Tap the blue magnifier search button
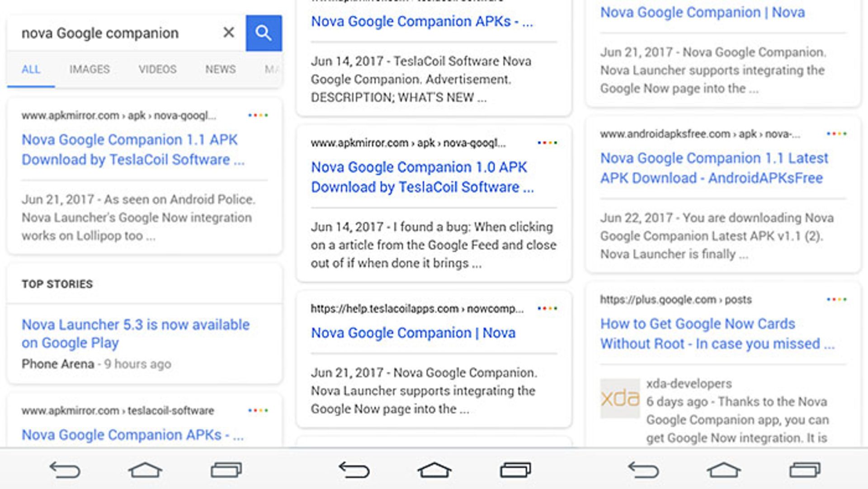868x489 pixels. tap(264, 33)
